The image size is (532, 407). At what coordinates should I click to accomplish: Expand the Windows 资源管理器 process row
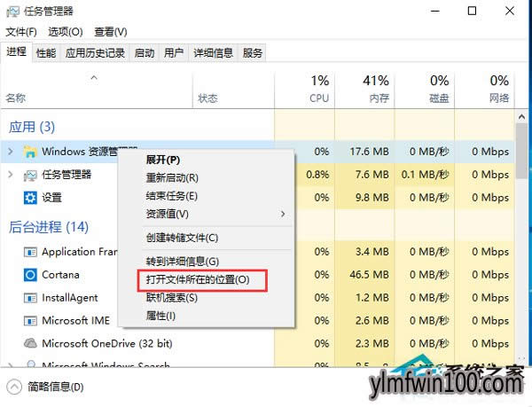pos(11,152)
